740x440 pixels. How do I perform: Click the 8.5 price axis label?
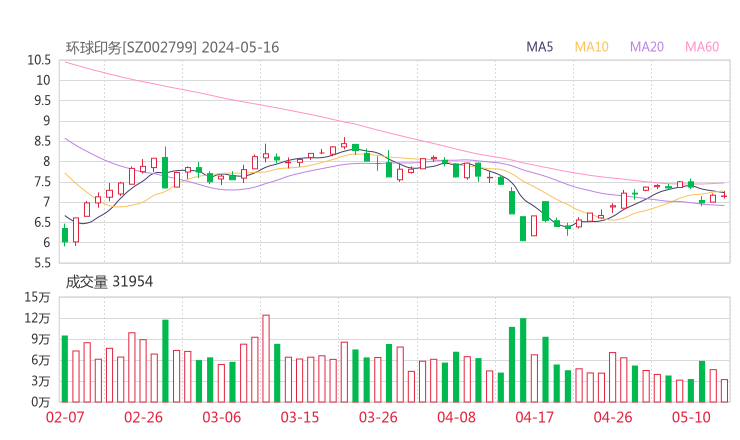tap(42, 141)
